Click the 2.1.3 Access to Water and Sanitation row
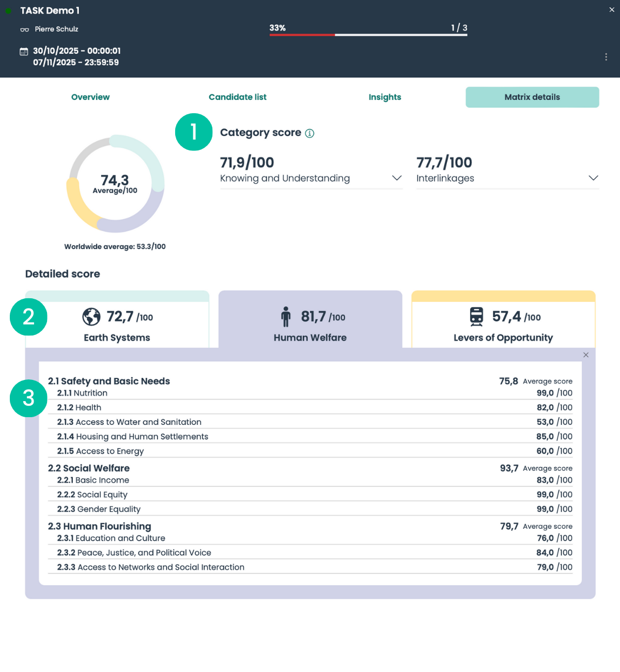The height and width of the screenshot is (672, 620). click(310, 422)
